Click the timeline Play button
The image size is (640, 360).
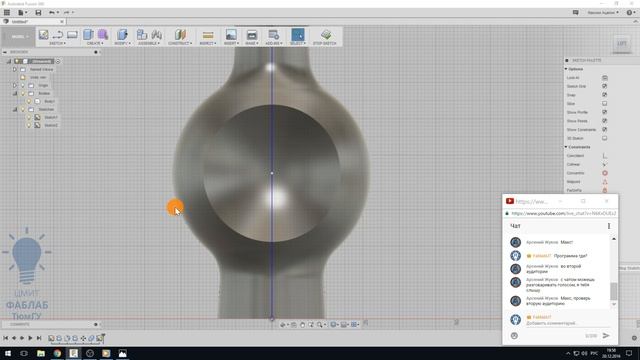tap(30, 338)
